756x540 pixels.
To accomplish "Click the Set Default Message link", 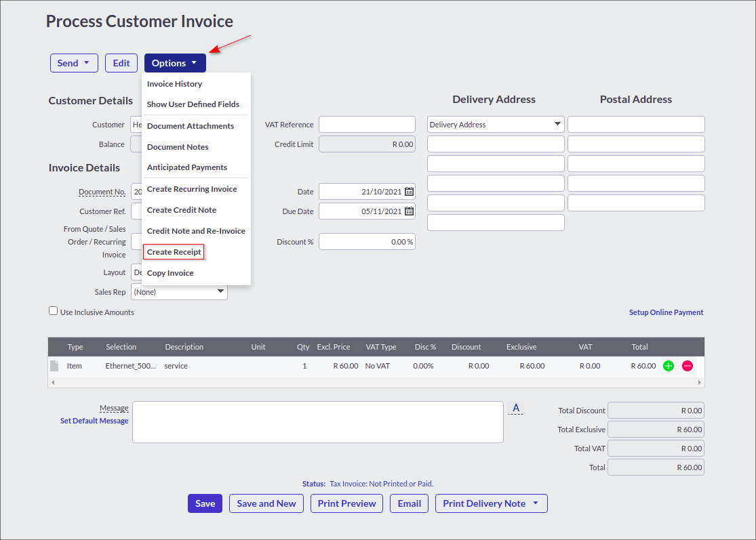I will [x=94, y=420].
